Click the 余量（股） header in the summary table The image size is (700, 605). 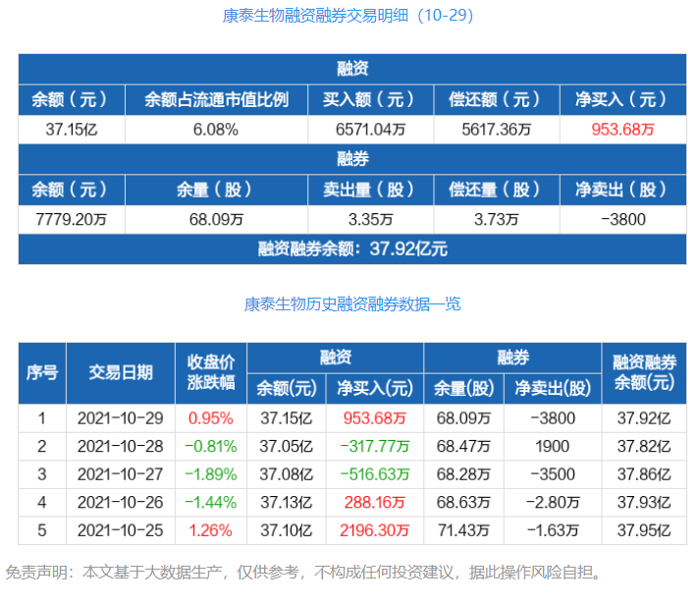[x=216, y=190]
